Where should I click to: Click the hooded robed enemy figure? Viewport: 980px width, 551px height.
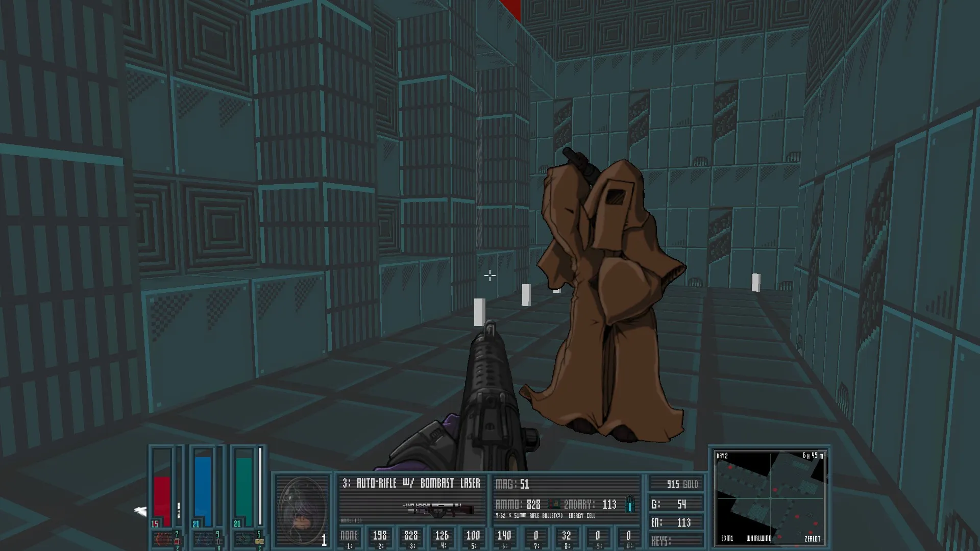(x=605, y=296)
